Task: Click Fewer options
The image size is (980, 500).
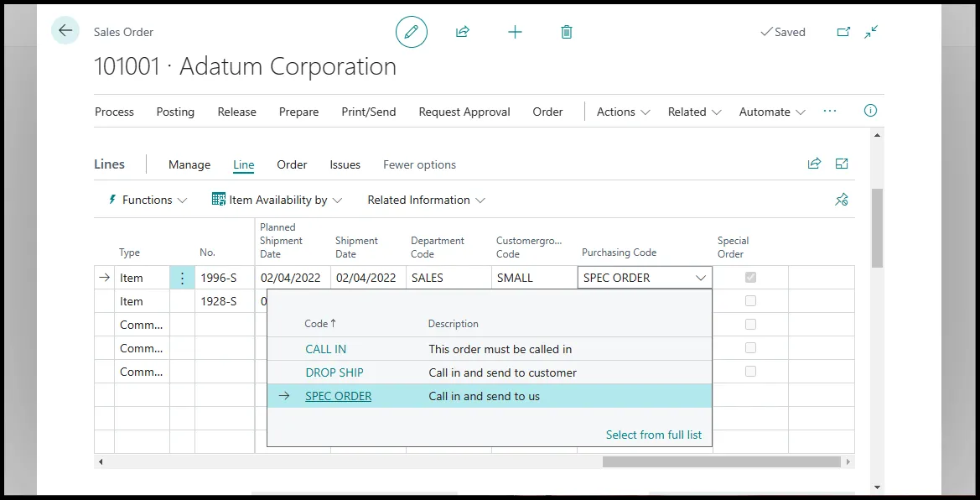Action: coord(419,164)
